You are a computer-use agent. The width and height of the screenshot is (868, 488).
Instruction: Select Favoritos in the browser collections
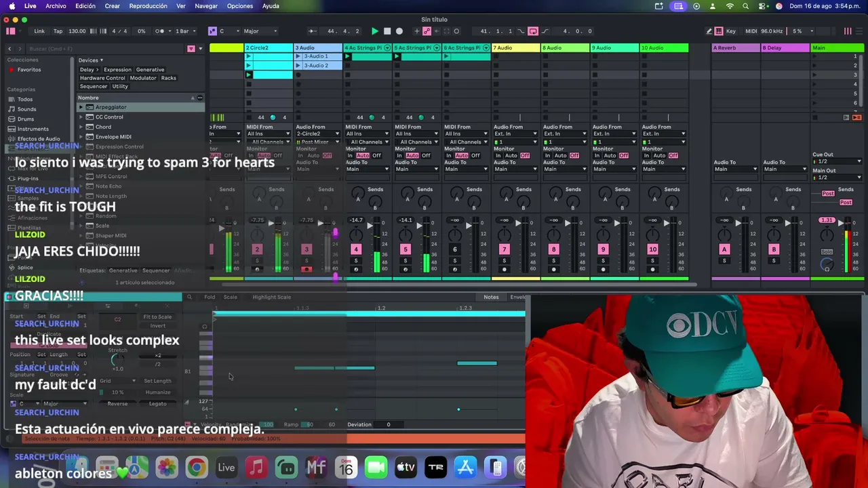click(29, 70)
